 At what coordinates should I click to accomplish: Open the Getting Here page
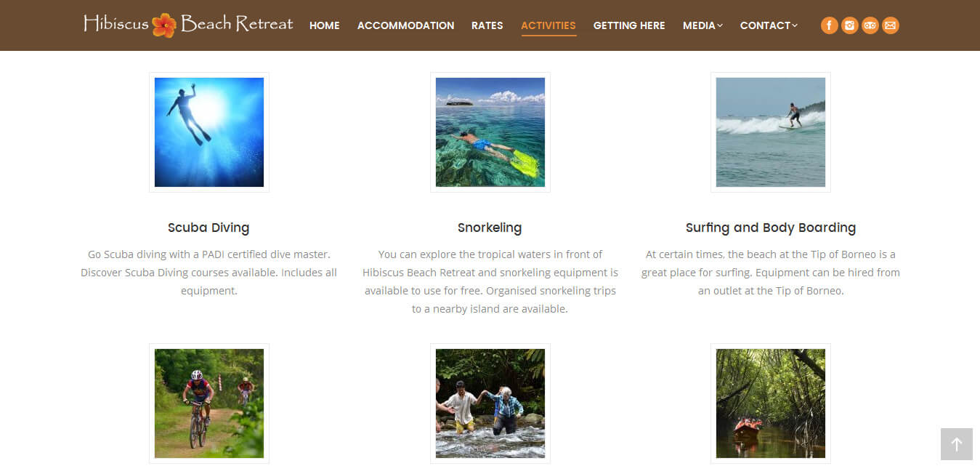coord(629,25)
